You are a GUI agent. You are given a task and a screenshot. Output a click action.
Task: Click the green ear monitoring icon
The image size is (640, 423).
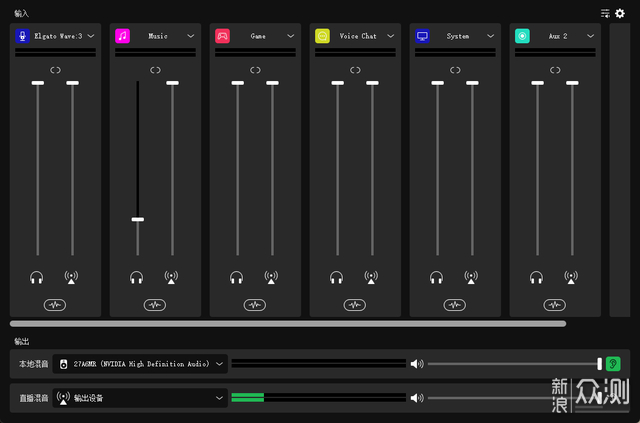pos(613,364)
